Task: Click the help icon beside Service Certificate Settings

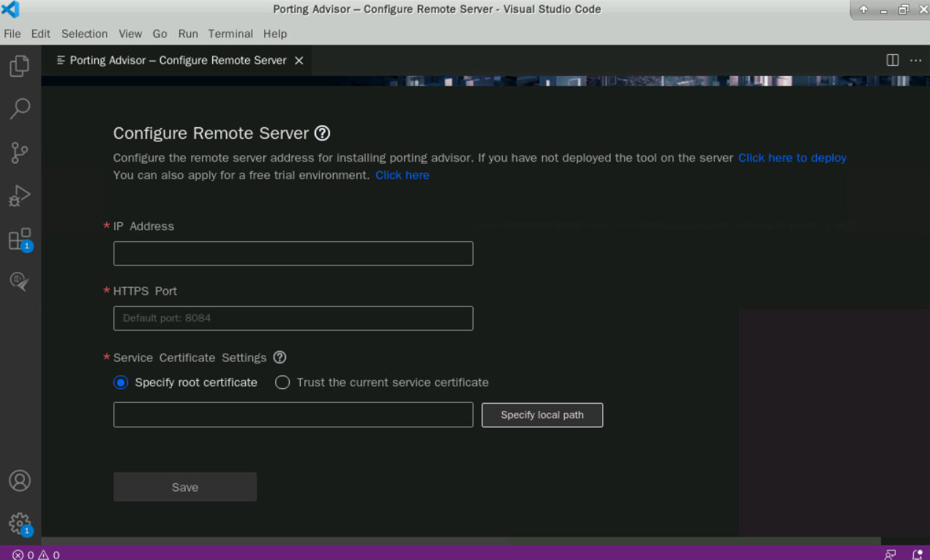Action: point(280,357)
